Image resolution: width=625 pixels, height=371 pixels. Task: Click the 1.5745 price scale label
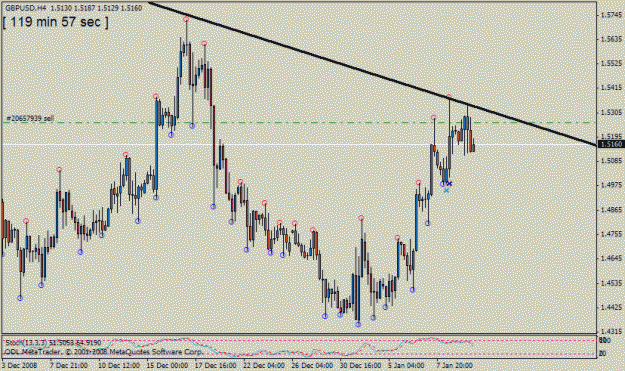pyautogui.click(x=611, y=15)
